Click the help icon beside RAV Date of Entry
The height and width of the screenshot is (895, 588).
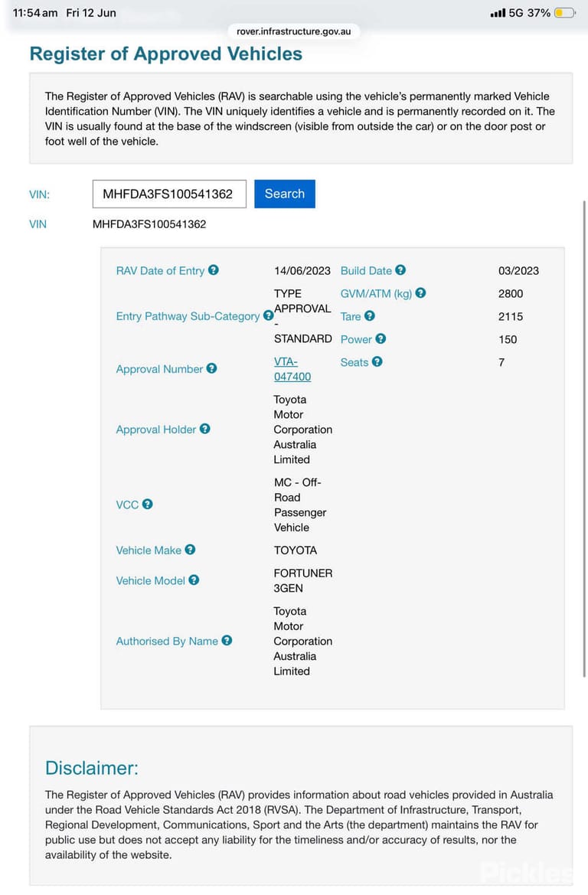pos(214,270)
